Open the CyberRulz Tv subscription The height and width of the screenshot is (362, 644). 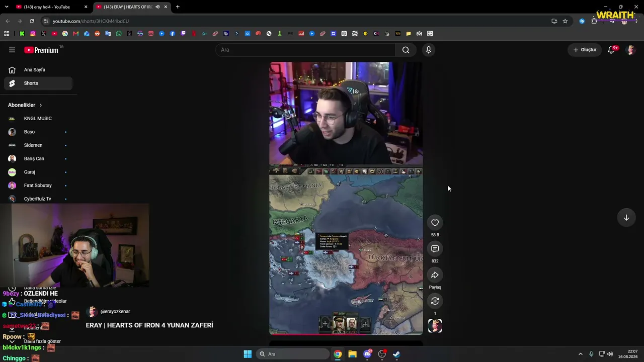[x=38, y=199]
